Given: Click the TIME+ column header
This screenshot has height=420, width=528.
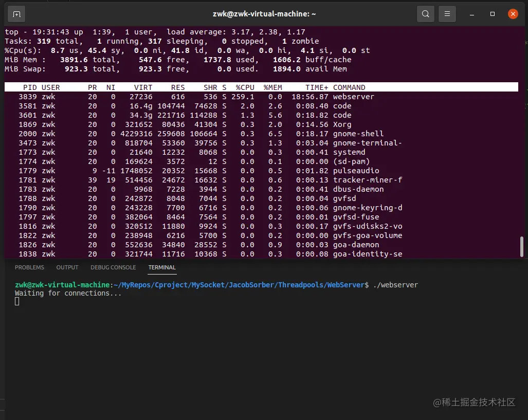Looking at the screenshot, I should click(317, 87).
